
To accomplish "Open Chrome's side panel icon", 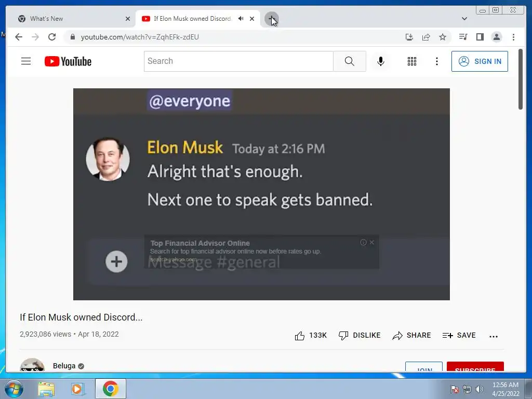I will pos(480,37).
